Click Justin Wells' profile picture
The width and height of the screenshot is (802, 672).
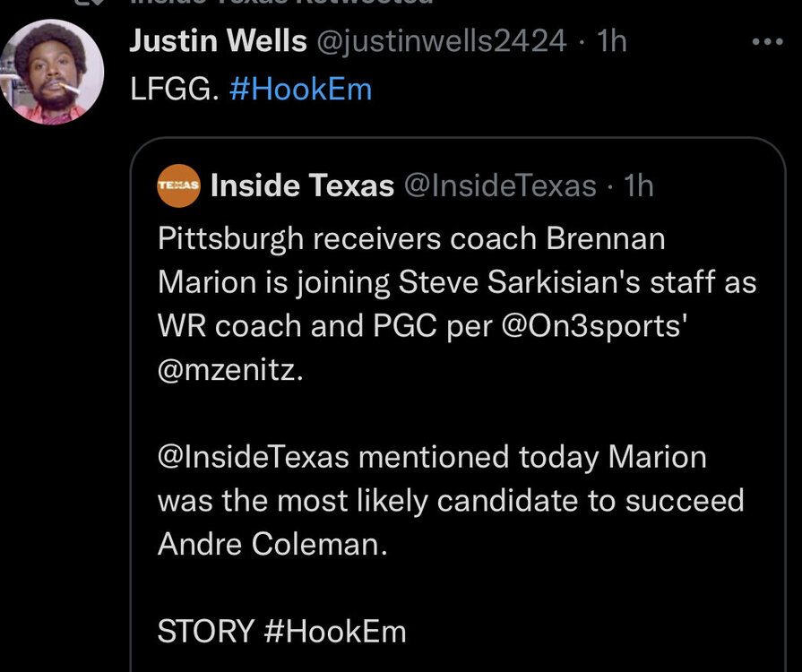click(x=52, y=72)
